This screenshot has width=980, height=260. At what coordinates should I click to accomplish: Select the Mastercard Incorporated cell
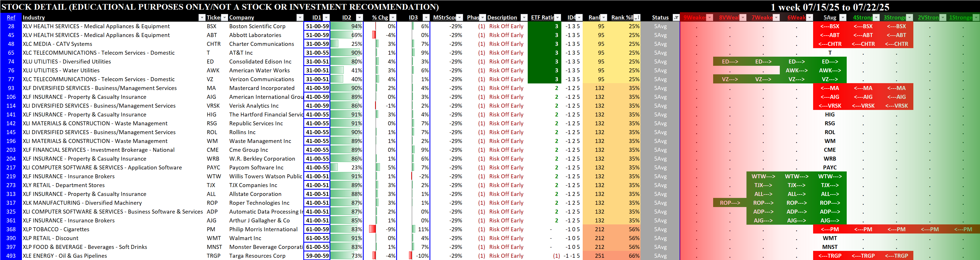(x=262, y=88)
